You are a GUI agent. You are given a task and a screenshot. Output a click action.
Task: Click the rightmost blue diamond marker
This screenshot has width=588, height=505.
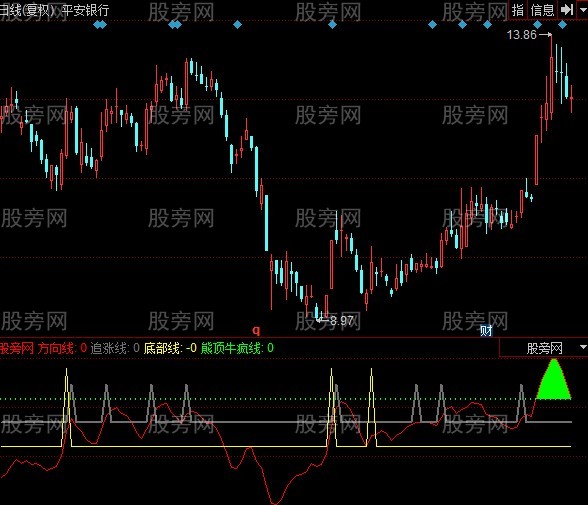click(x=562, y=25)
